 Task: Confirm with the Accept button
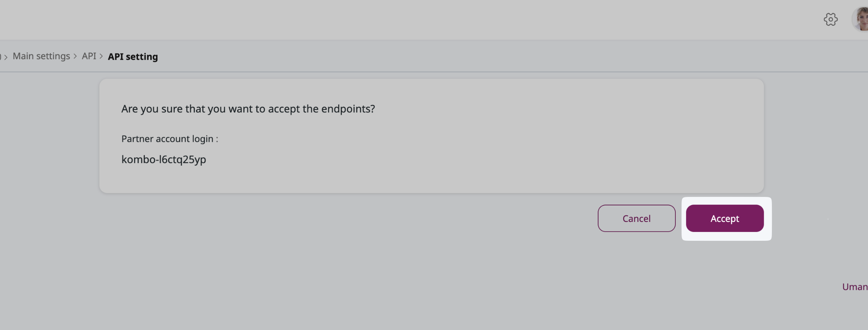pyautogui.click(x=725, y=218)
